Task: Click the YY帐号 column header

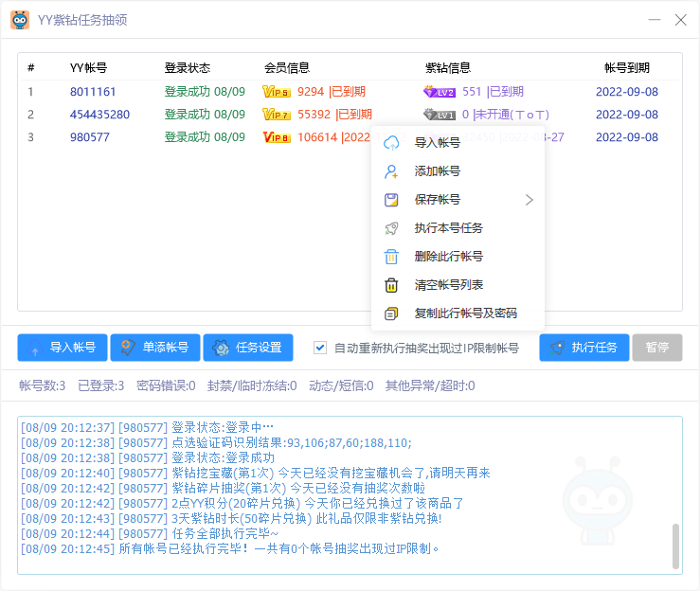Action: (x=88, y=68)
